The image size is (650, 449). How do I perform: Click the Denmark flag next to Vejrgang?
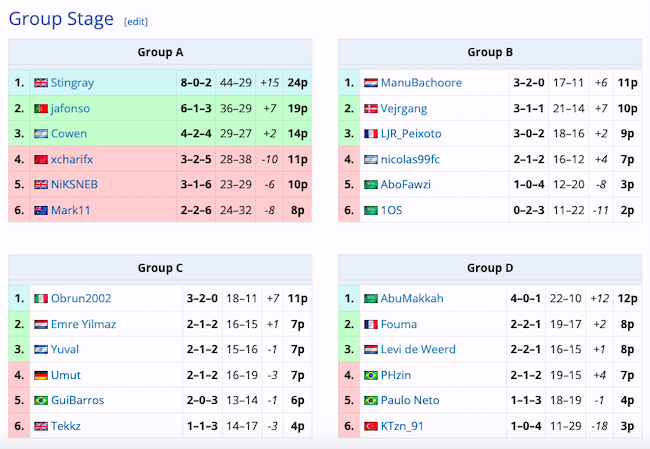click(371, 108)
